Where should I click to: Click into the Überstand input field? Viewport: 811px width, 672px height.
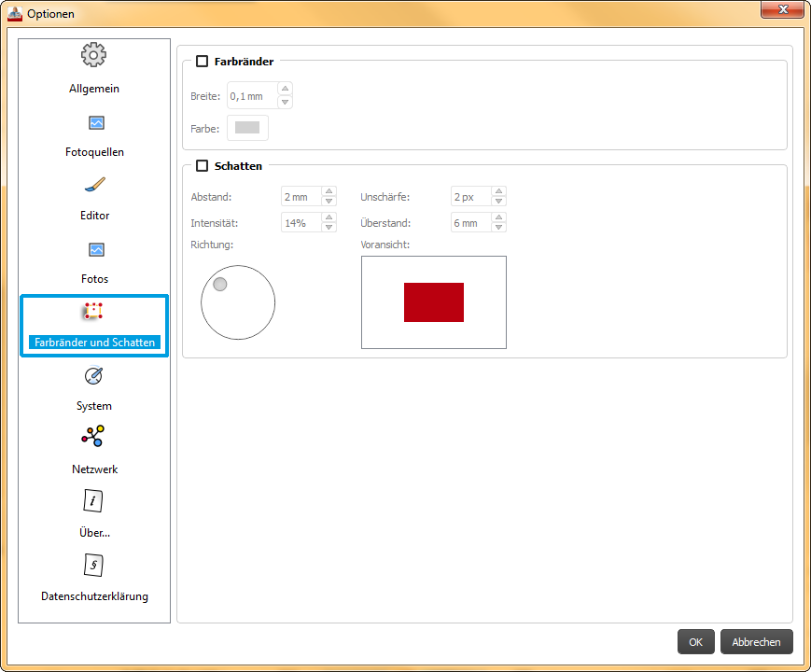click(x=470, y=223)
